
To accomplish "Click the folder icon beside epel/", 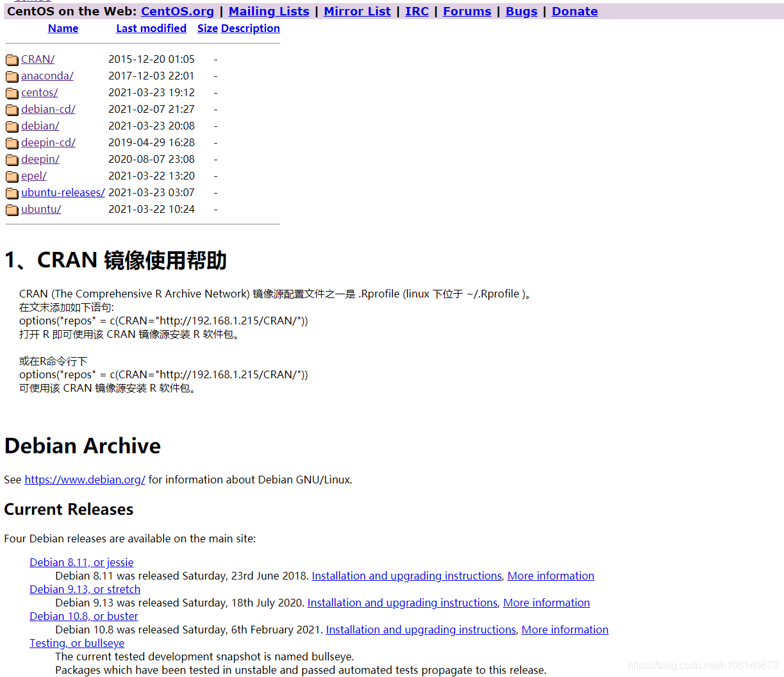I will pyautogui.click(x=12, y=176).
